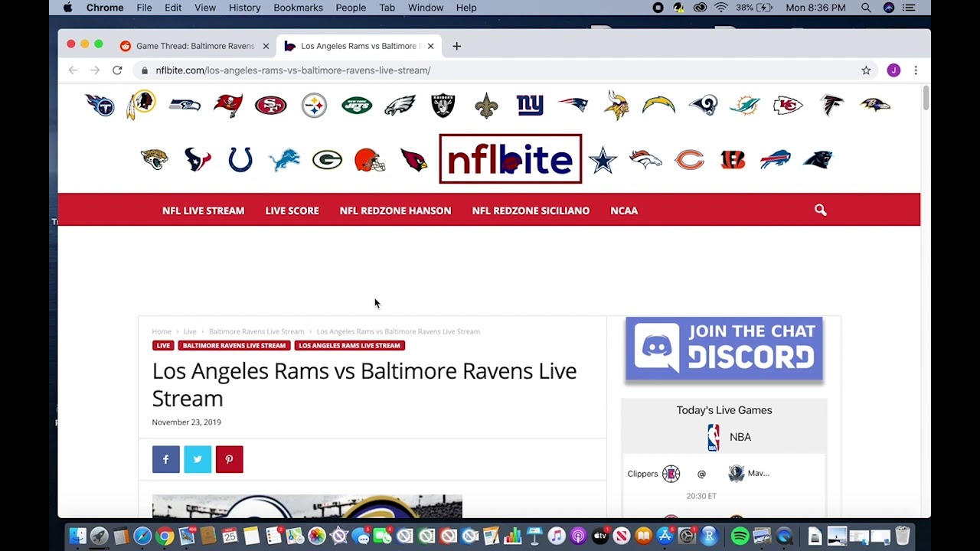Open the Bookmarks menu in menu bar
This screenshot has height=551, width=980.
point(298,8)
